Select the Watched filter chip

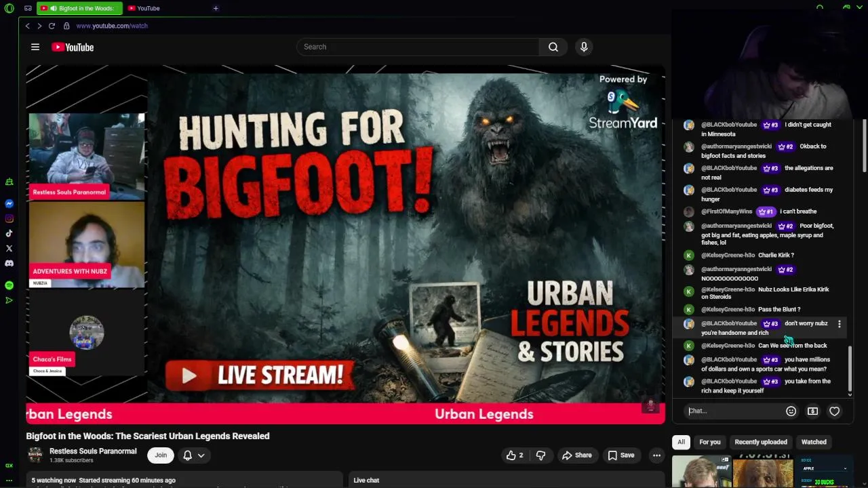[x=814, y=442]
